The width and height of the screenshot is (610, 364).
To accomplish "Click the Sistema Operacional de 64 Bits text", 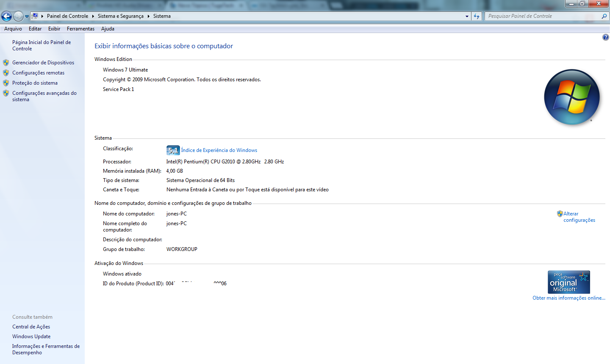I will (x=200, y=180).
